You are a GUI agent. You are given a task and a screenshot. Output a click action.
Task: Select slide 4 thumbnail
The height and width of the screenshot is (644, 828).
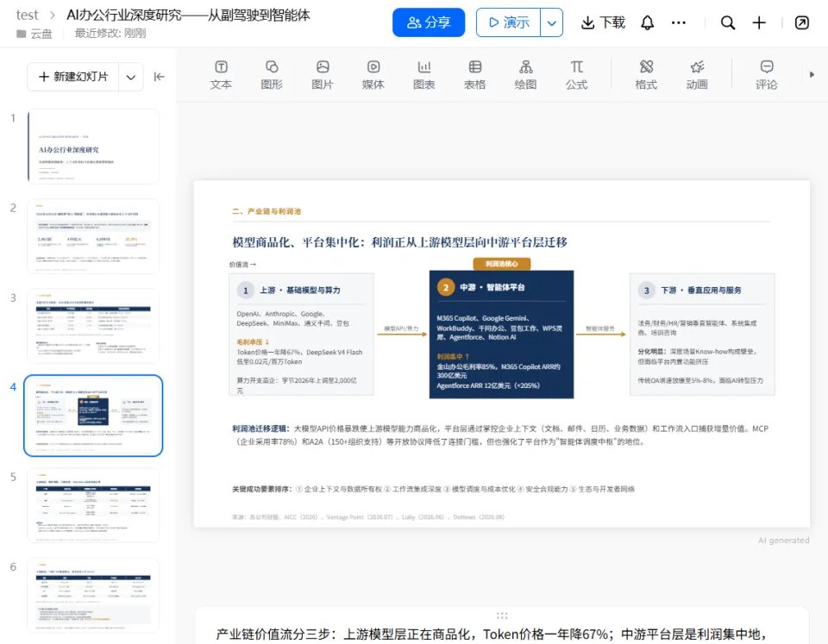(93, 416)
